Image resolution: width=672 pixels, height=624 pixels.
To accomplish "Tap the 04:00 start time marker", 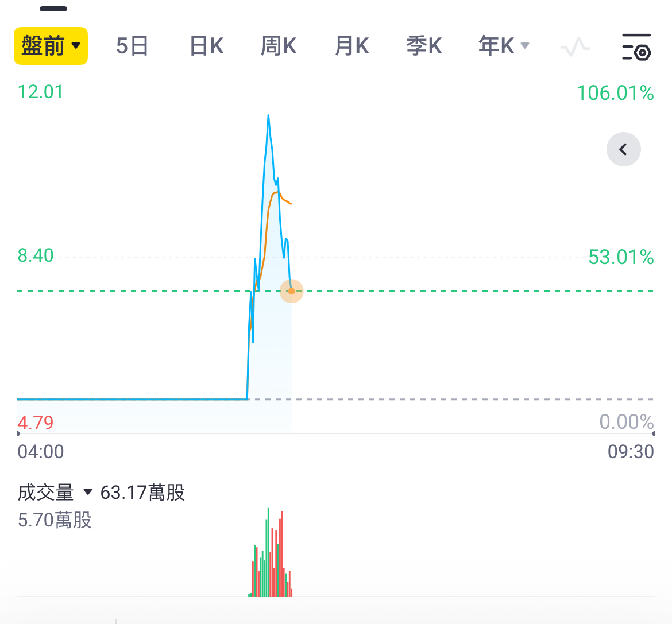I will click(x=41, y=451).
